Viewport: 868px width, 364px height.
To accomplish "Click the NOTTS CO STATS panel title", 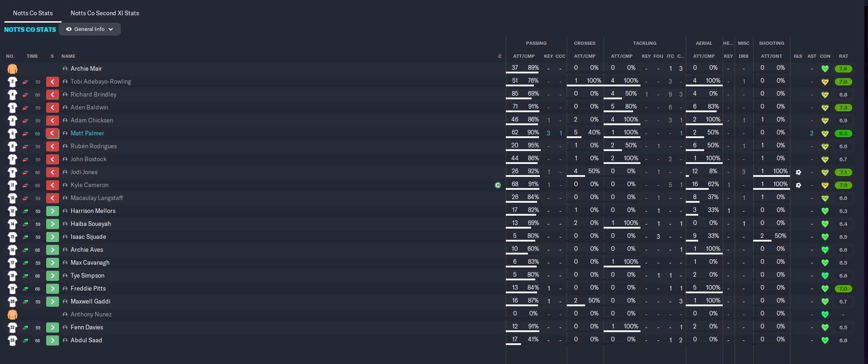I will 30,30.
